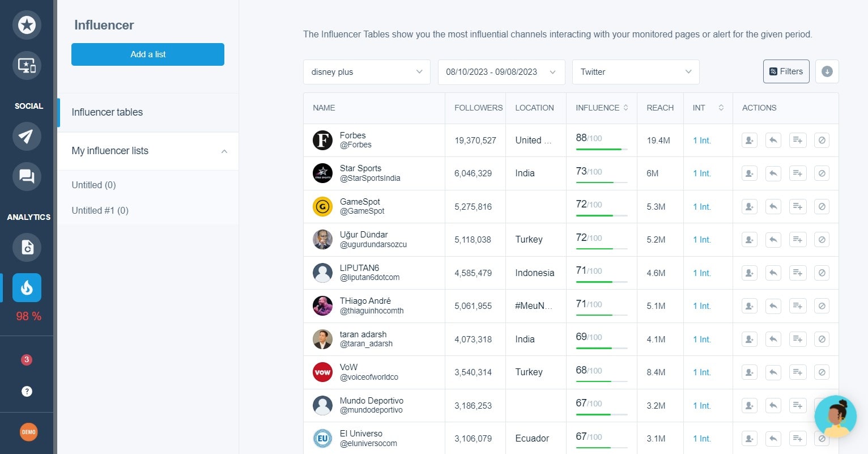This screenshot has height=454, width=868.
Task: Click the Ecuador location cell
Action: tap(532, 438)
